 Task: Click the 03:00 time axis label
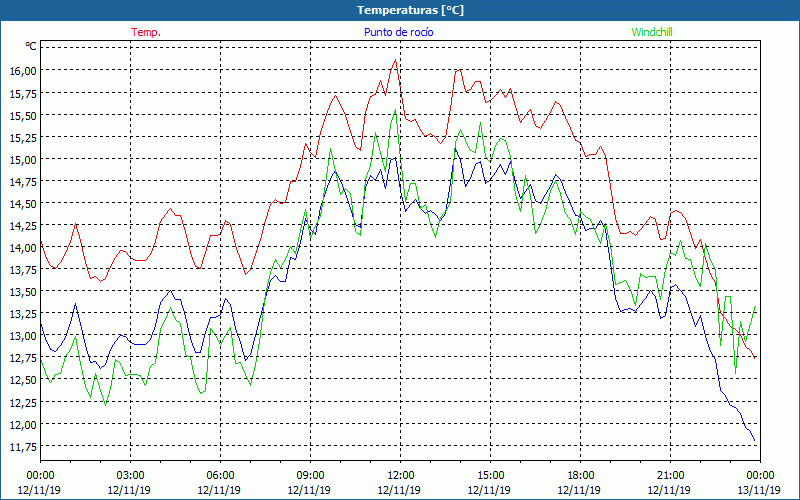point(130,476)
